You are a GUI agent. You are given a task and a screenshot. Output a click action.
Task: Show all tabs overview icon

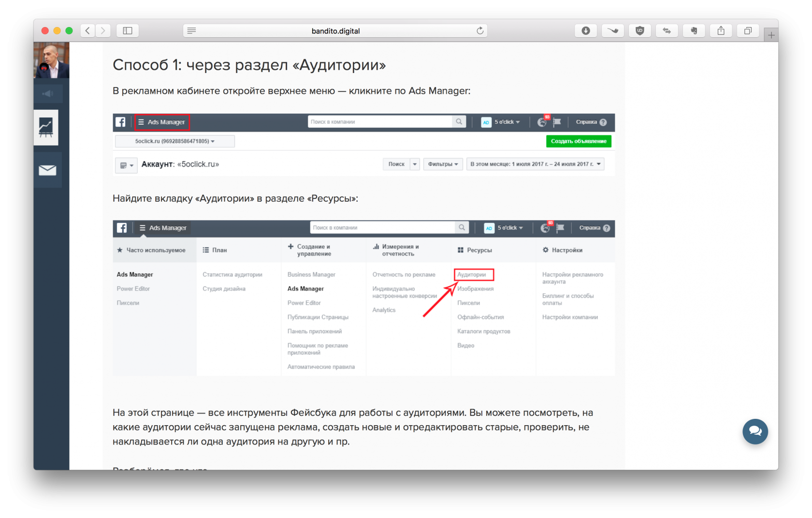[748, 30]
